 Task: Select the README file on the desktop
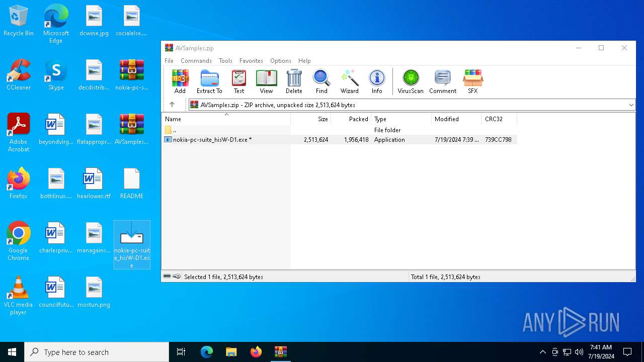point(132,184)
